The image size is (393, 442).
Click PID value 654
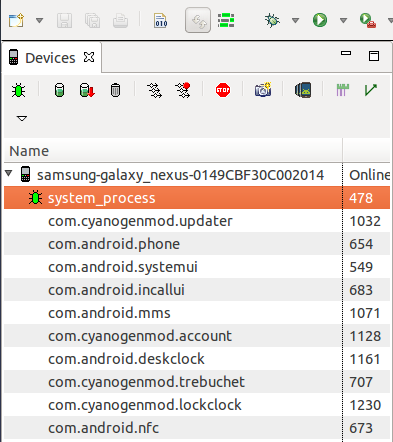click(x=361, y=244)
